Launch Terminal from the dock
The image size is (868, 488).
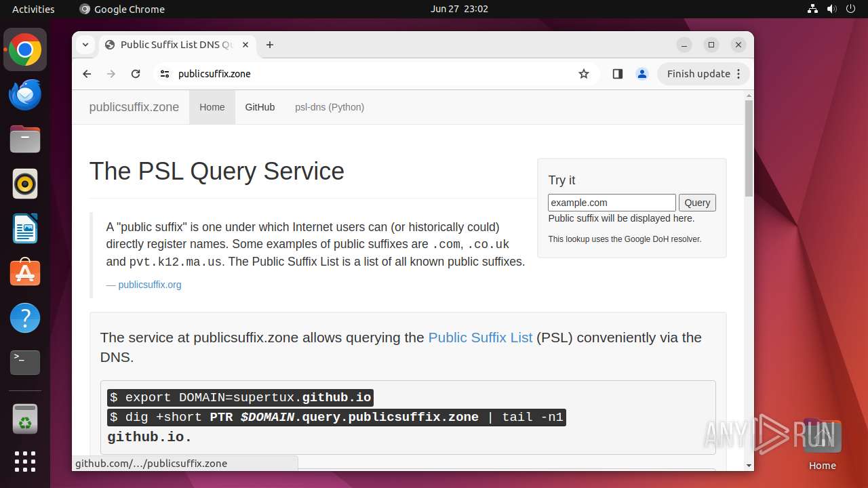[25, 363]
